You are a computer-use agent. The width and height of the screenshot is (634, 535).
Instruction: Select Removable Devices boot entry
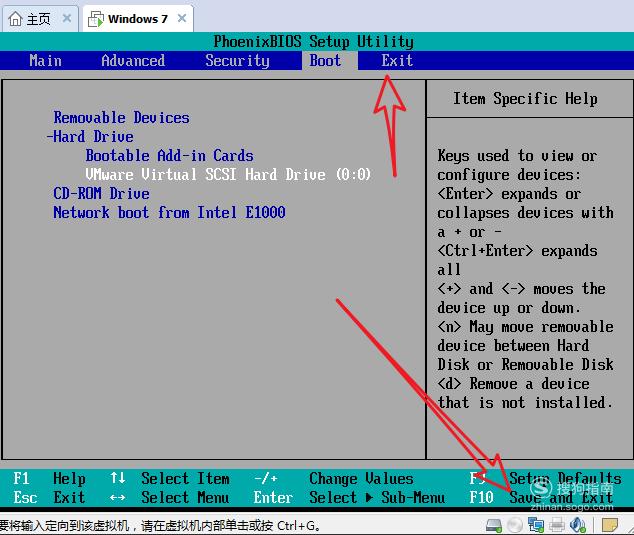pyautogui.click(x=121, y=118)
